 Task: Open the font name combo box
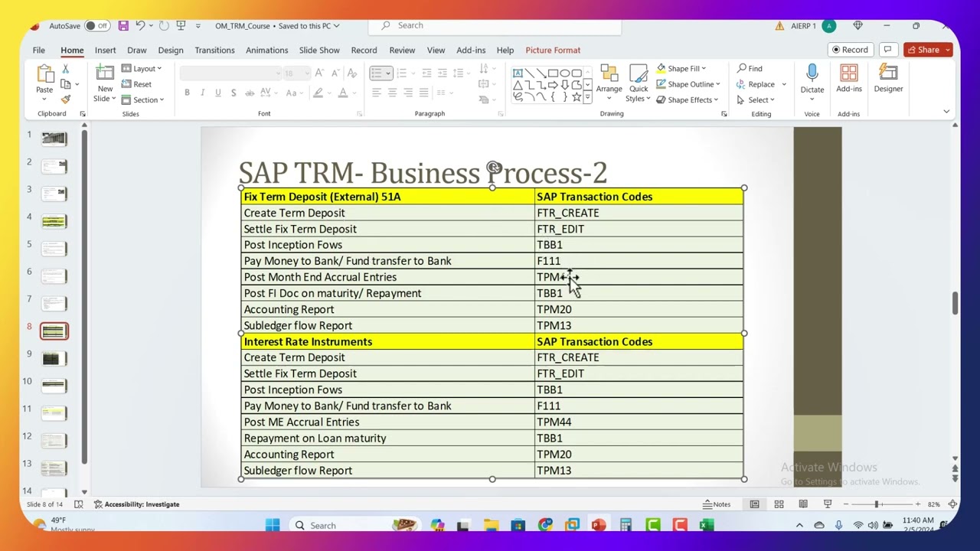[230, 73]
